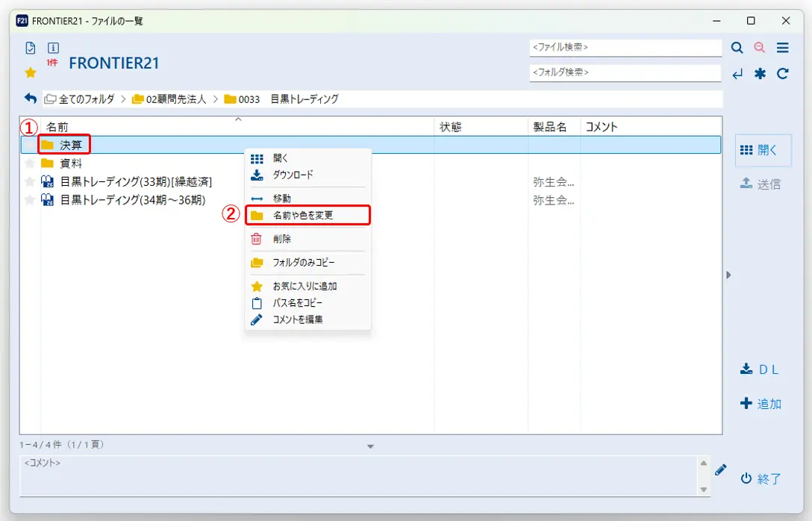The image size is (812, 521).
Task: Click 0033 目黒トレーディング breadcrumb
Action: (281, 99)
